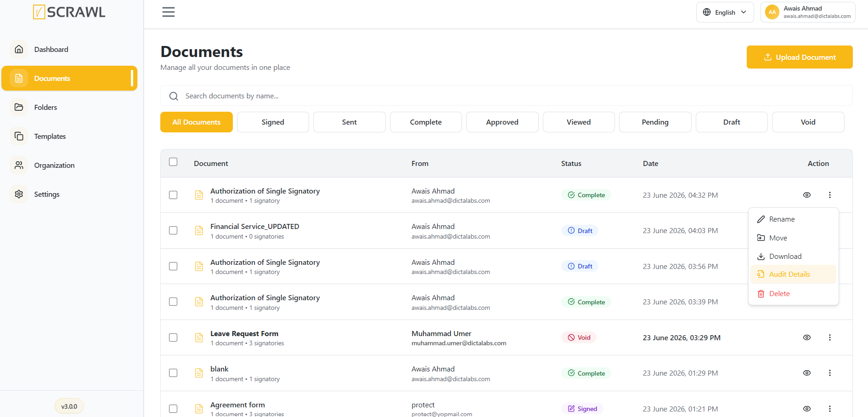Screen dimensions: 868x417
Task: Check the 04:32 PM Authorization row checkbox
Action: pyautogui.click(x=173, y=195)
